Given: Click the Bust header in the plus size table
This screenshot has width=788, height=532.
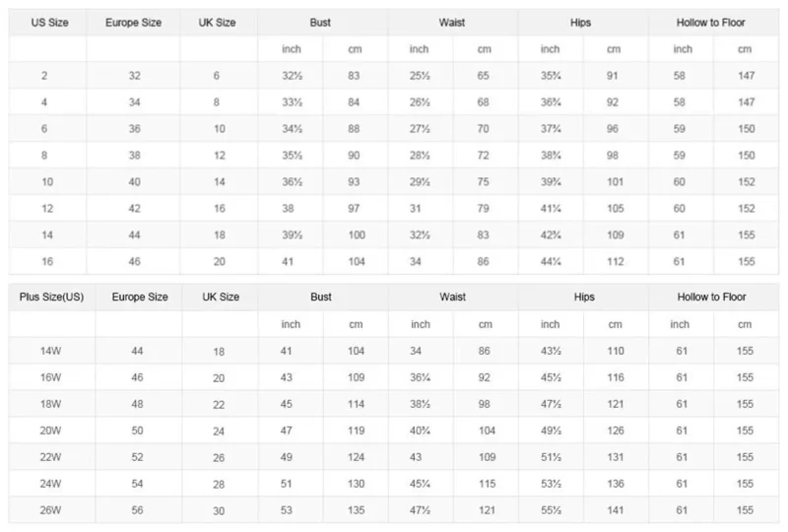Looking at the screenshot, I should pos(321,298).
